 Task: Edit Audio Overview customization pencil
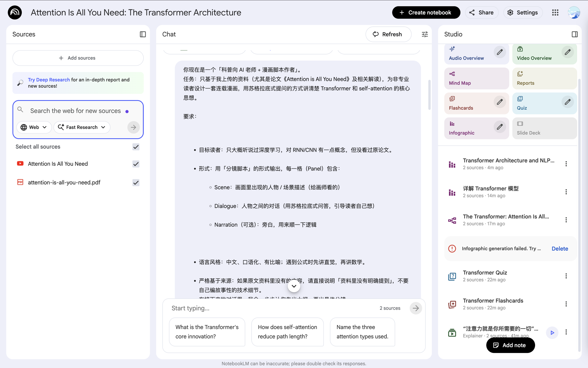500,52
